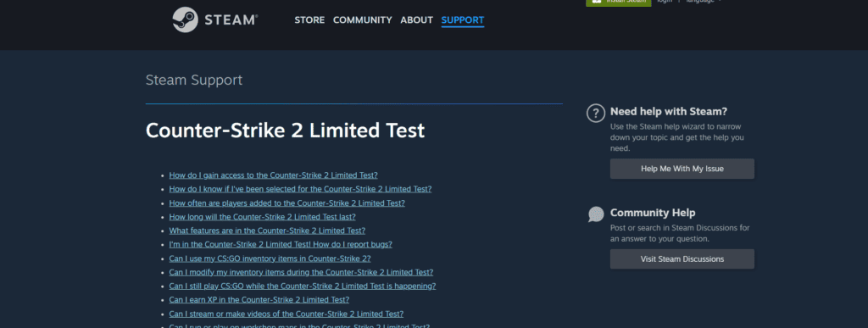Open 'Can I earn XP' link
Screen dimensions: 868x328
coord(259,300)
